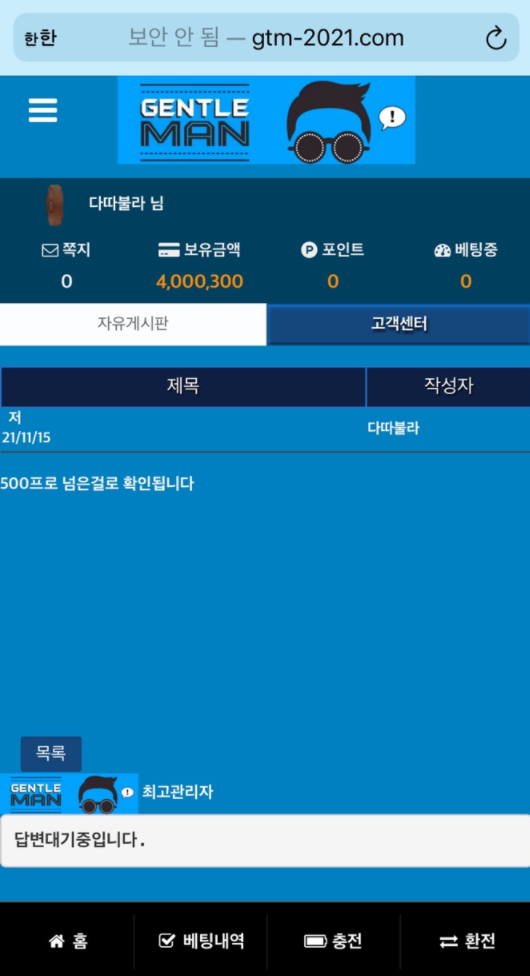Tap the 최고관리자 reply logo
530x976 pixels.
click(69, 793)
